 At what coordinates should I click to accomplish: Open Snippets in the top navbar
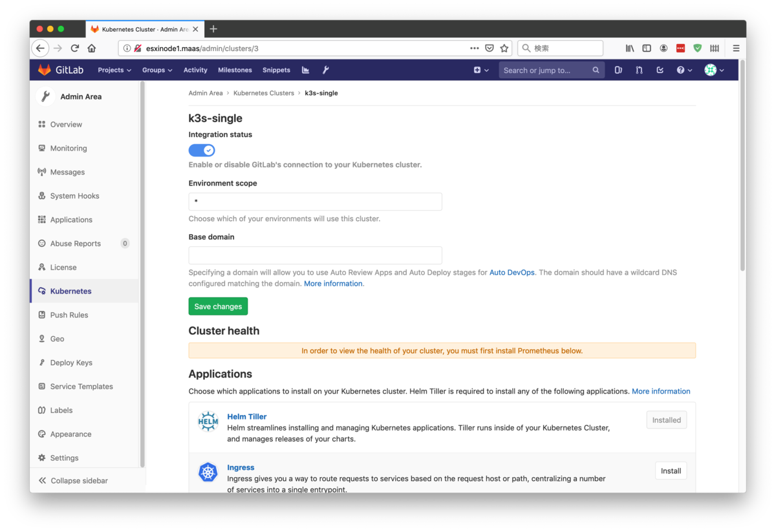(x=276, y=70)
